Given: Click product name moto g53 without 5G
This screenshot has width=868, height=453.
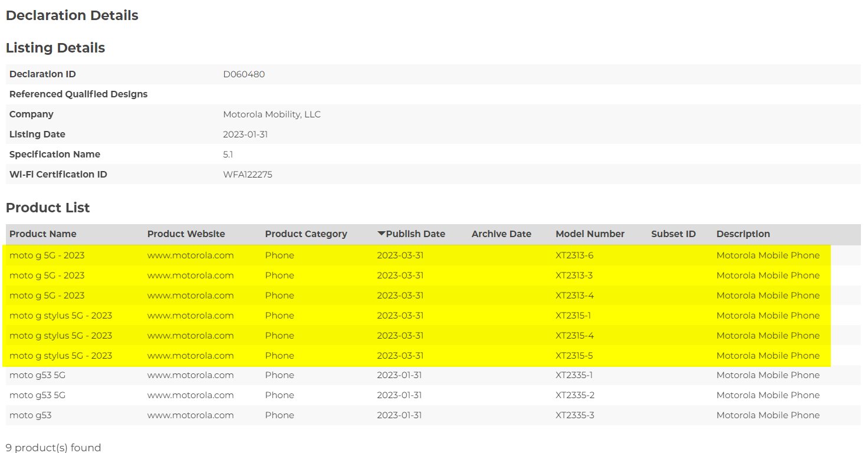Looking at the screenshot, I should (30, 415).
